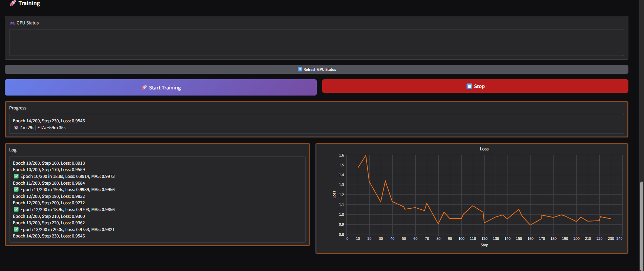Select log line "Step 220, Loss: 0.9362"

point(49,223)
